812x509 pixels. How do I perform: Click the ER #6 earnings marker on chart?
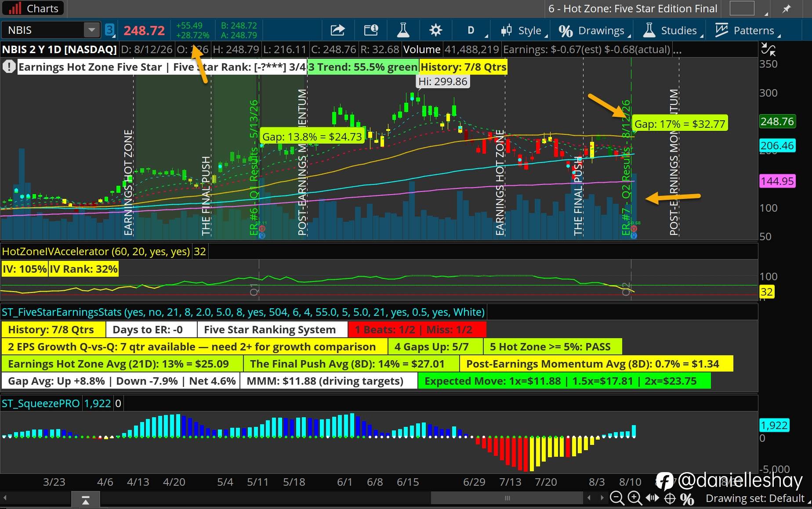[x=254, y=168]
